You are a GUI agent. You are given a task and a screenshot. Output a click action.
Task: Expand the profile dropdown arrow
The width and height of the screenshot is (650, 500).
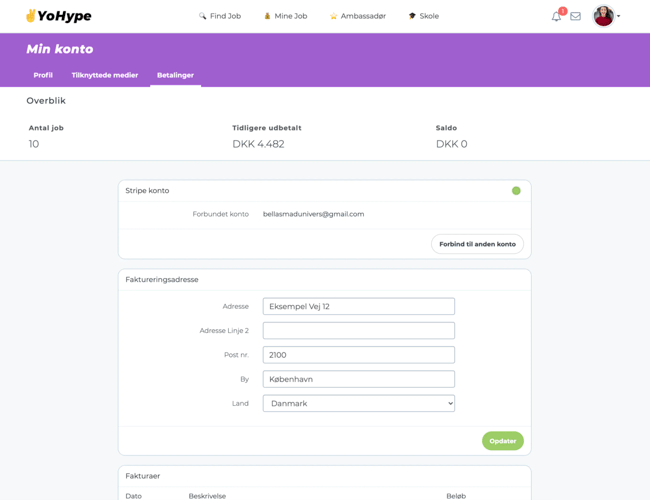(x=618, y=16)
